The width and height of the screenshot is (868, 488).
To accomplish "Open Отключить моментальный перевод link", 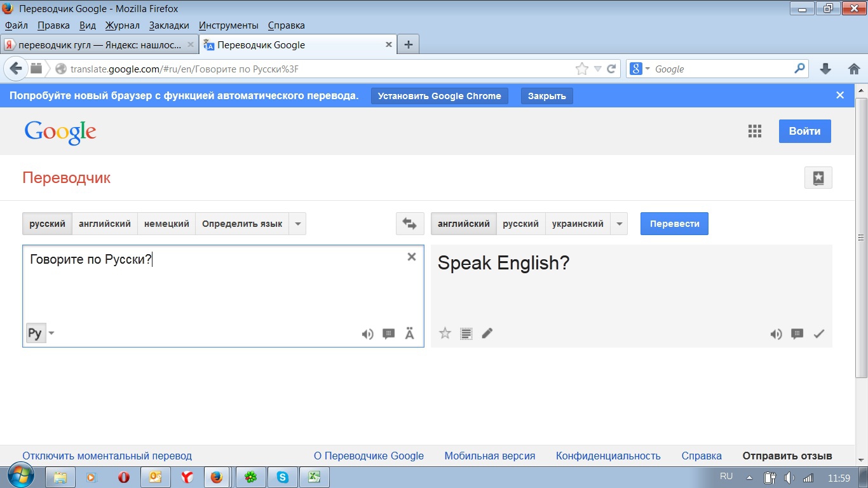I will (107, 456).
